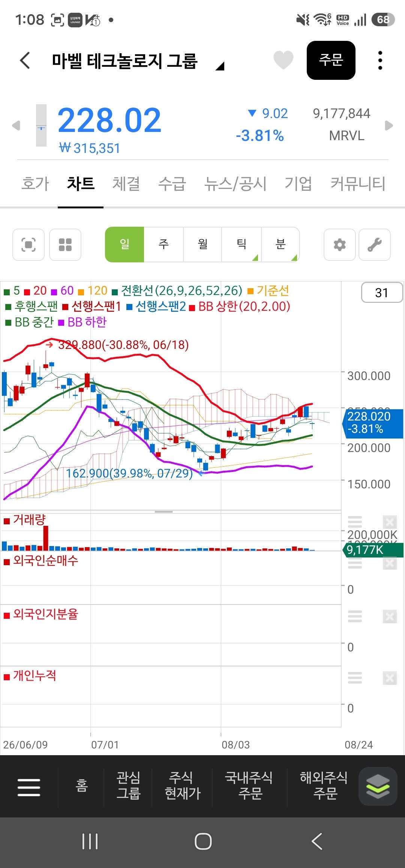
Task: Tap the 외국인순매수 panel reorder handle
Action: pyautogui.click(x=355, y=563)
